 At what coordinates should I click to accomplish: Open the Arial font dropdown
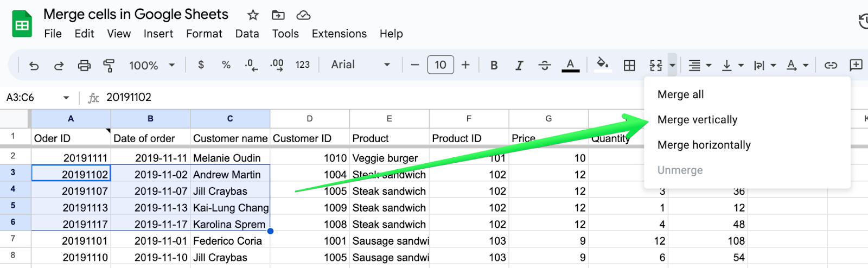(361, 65)
